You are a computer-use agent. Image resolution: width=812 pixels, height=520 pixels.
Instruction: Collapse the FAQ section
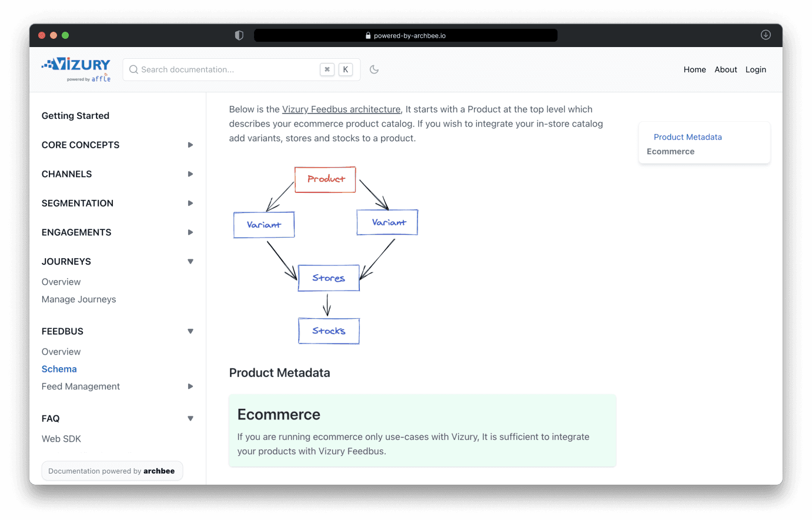click(x=190, y=418)
